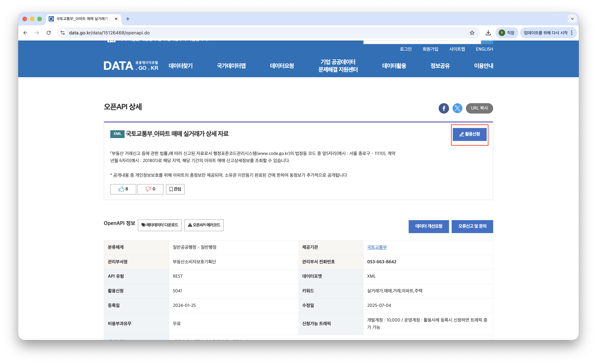Share page via X (Twitter) icon

point(457,108)
